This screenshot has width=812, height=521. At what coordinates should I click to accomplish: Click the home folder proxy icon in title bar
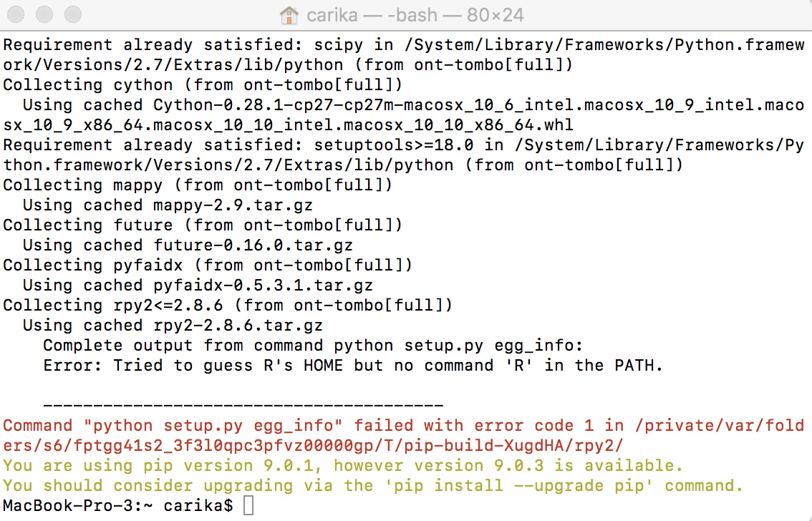[289, 14]
